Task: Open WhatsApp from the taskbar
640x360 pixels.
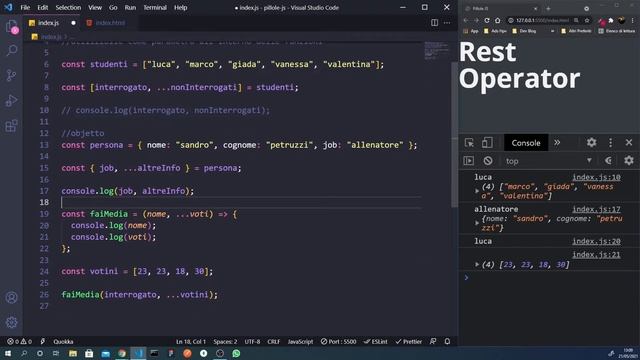Action: pos(236,353)
